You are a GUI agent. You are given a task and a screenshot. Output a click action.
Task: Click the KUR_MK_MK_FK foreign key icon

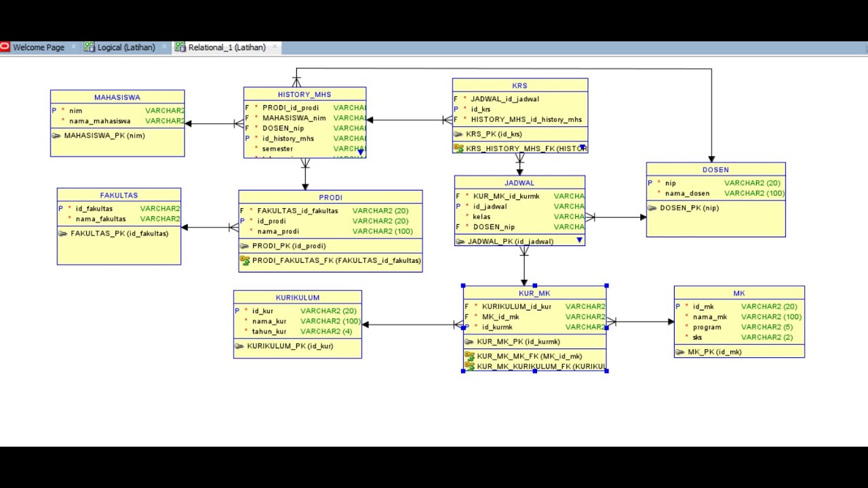coord(469,356)
